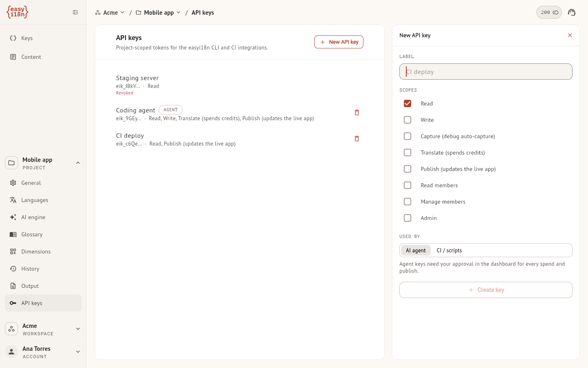Click the New API key button

click(339, 42)
